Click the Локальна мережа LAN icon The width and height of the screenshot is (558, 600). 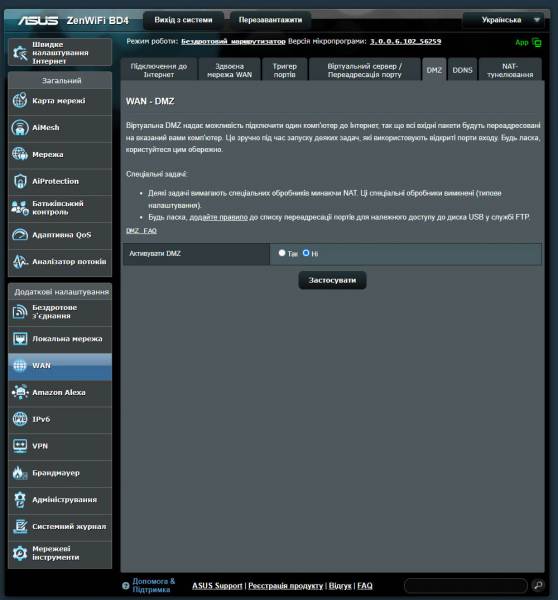click(20, 339)
